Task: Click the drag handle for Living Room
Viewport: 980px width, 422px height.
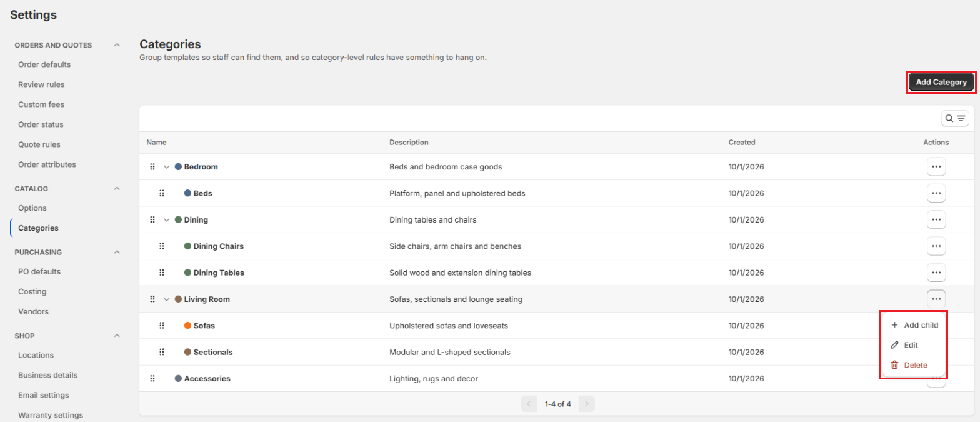Action: (x=152, y=299)
